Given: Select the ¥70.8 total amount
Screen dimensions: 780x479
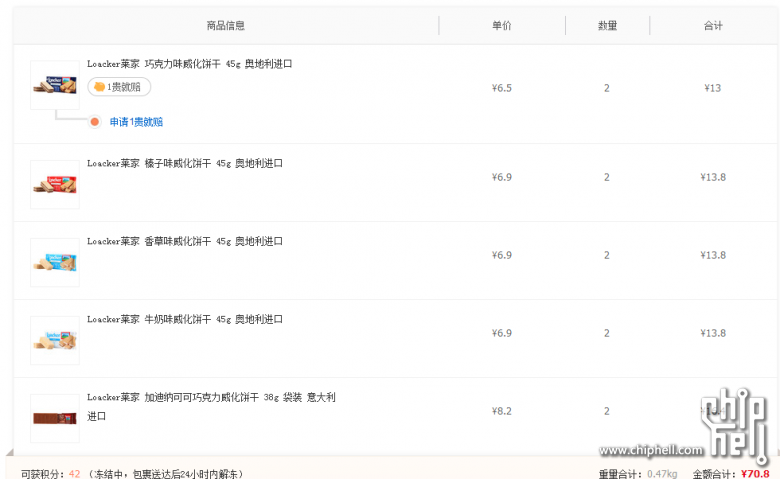Looking at the screenshot, I should click(755, 474).
